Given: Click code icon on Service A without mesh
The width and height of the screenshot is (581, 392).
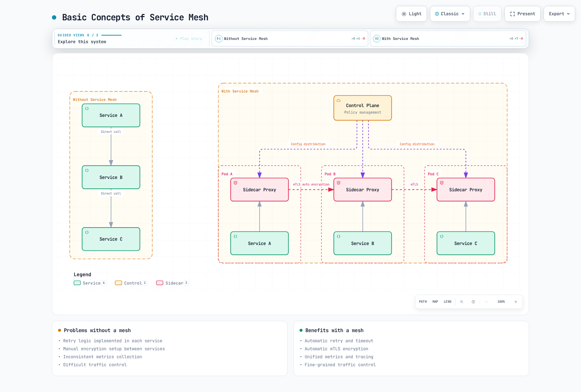Looking at the screenshot, I should coord(87,109).
